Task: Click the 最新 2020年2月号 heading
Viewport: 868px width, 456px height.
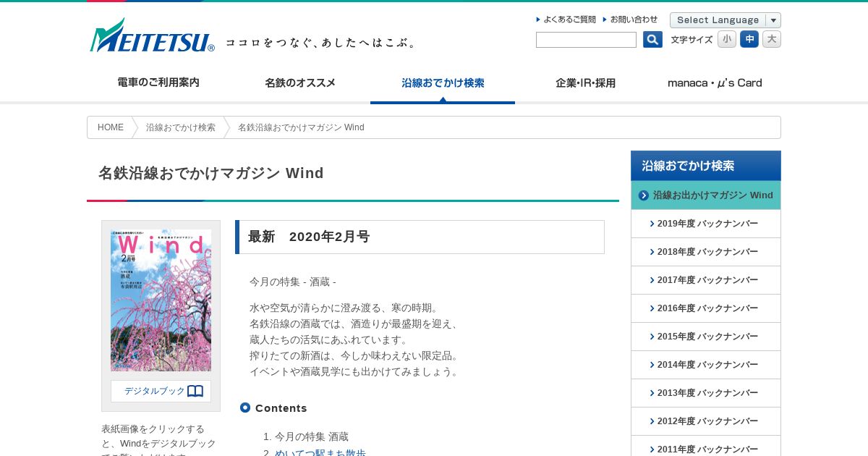Action: [x=309, y=237]
